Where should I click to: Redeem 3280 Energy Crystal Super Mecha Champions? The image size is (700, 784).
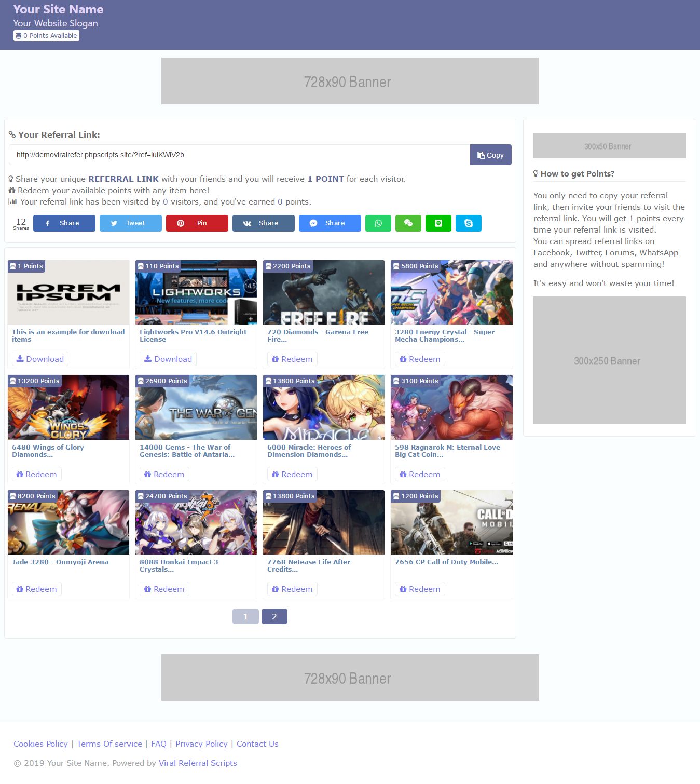pos(420,359)
